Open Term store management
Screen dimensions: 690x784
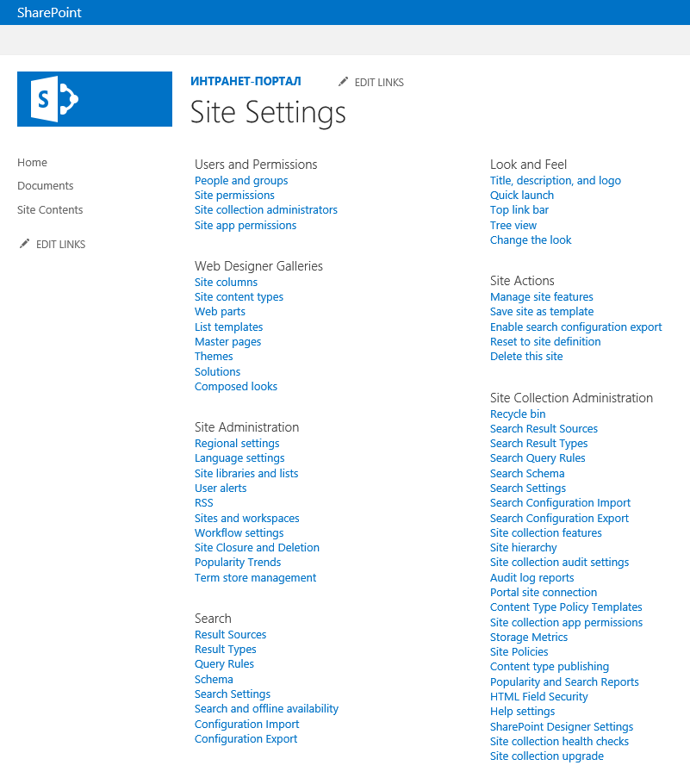click(255, 578)
